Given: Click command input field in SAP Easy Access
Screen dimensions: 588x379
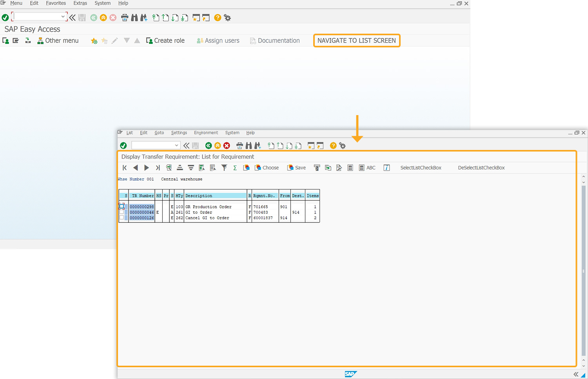Looking at the screenshot, I should point(37,16).
